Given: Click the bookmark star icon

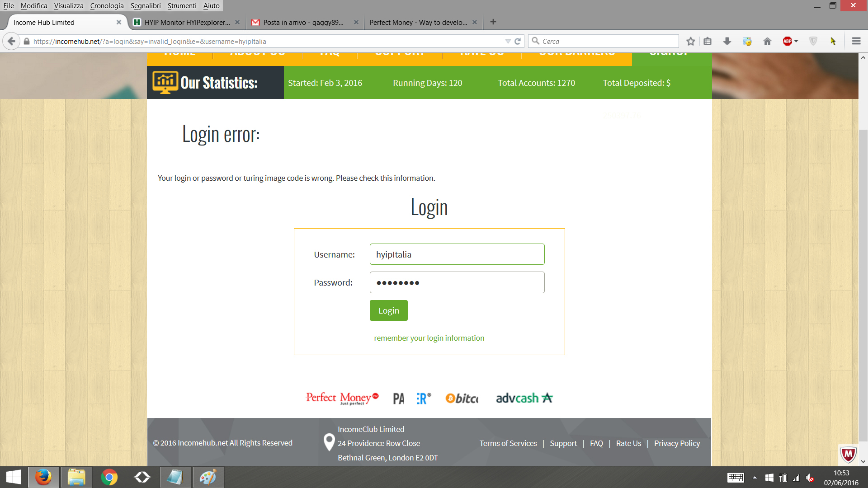Looking at the screenshot, I should (690, 41).
